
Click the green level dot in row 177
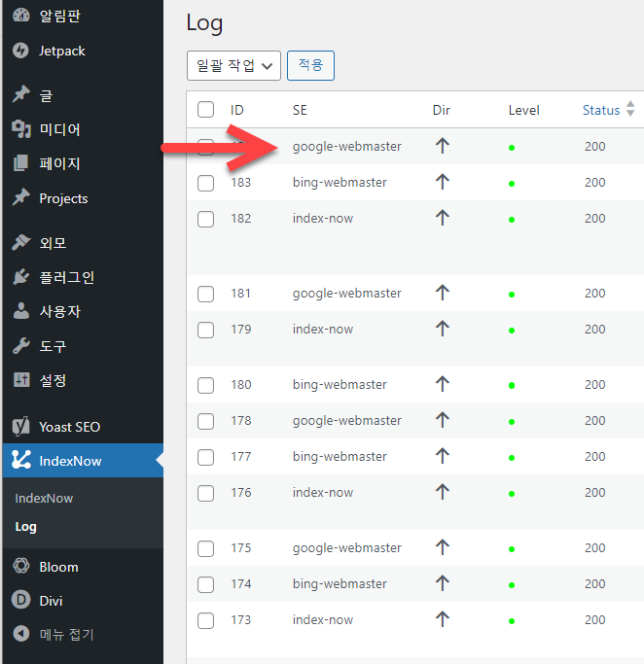(512, 458)
